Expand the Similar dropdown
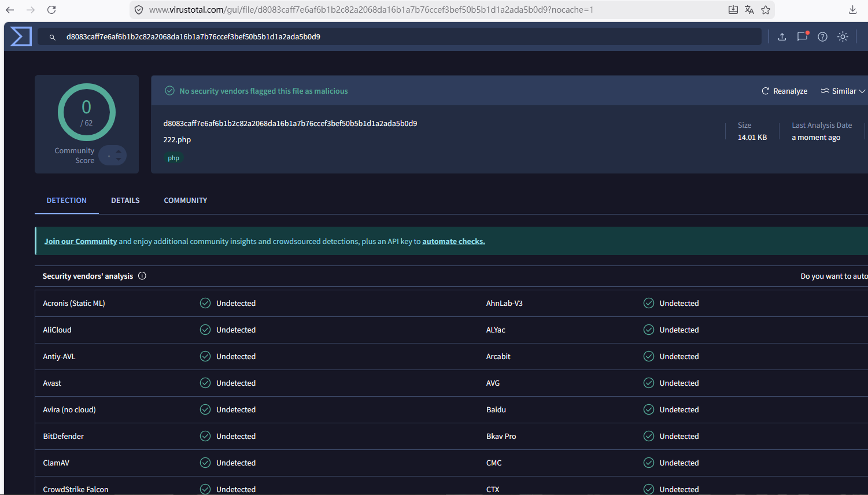 pos(843,91)
